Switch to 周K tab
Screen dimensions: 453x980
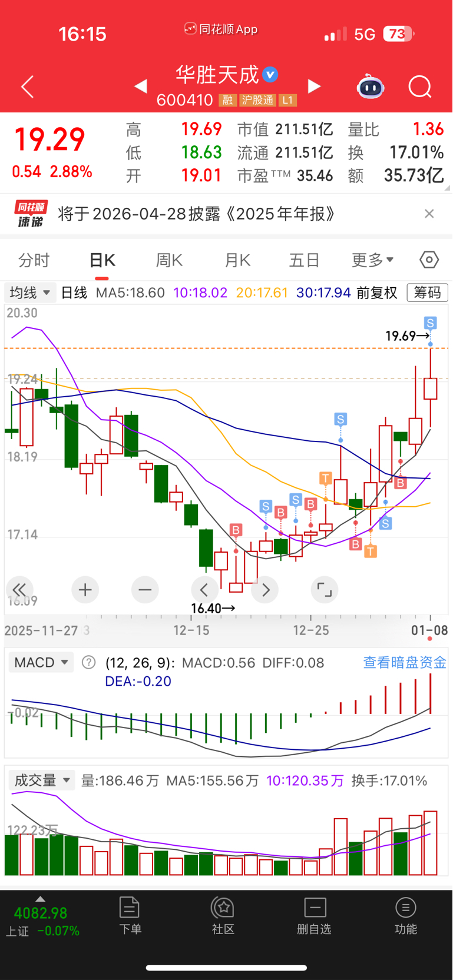click(169, 260)
